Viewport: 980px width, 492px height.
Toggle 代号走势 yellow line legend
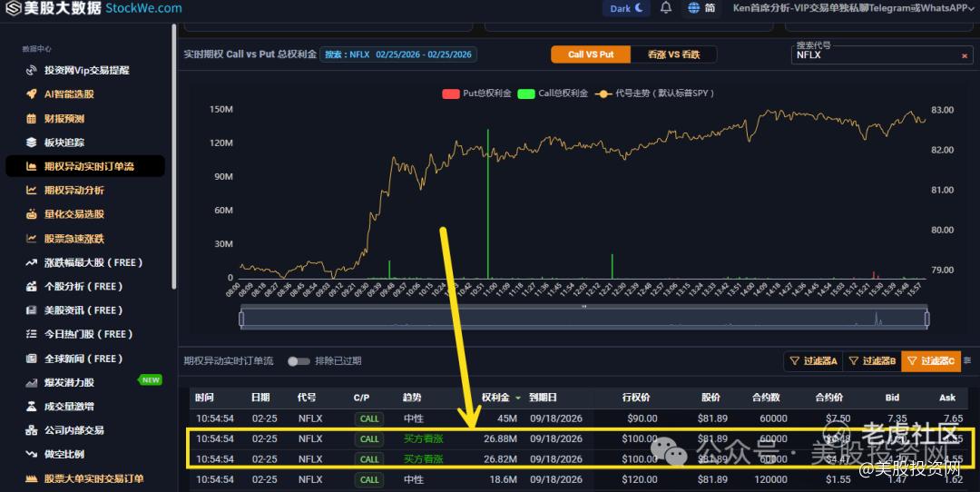tap(603, 93)
